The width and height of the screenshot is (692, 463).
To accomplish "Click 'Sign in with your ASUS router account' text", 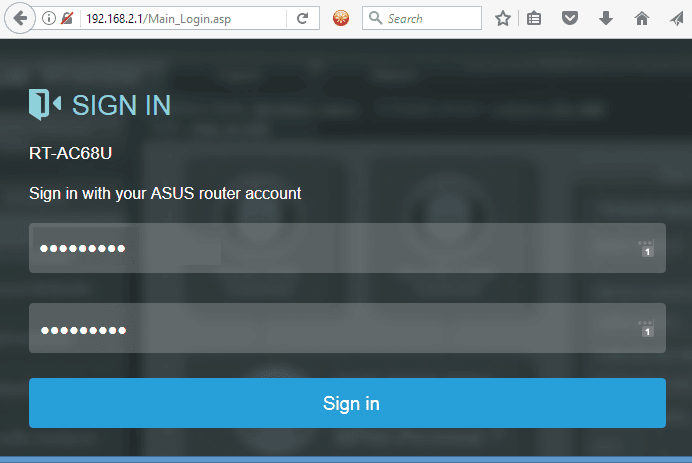I will tap(165, 193).
